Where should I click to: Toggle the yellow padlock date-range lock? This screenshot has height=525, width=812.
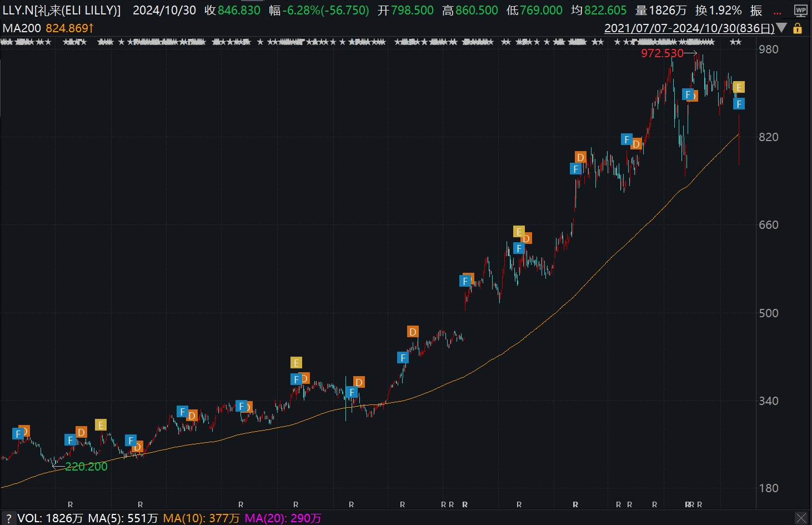coord(798,28)
